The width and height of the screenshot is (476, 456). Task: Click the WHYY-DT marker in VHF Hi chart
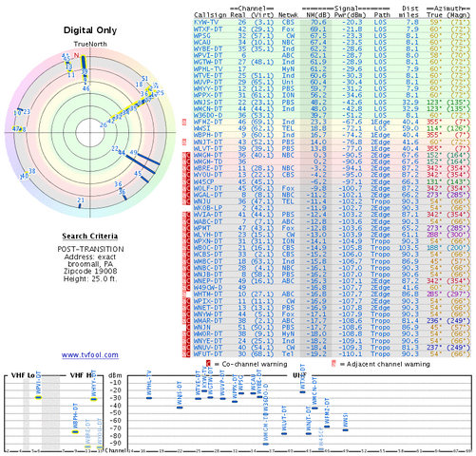coord(93,399)
